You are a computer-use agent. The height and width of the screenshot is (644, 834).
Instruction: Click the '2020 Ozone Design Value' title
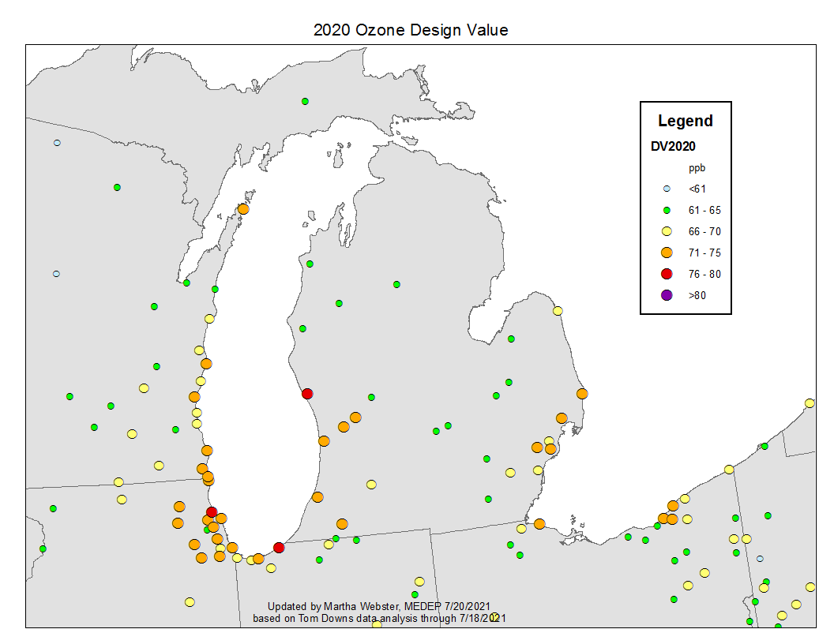411,30
